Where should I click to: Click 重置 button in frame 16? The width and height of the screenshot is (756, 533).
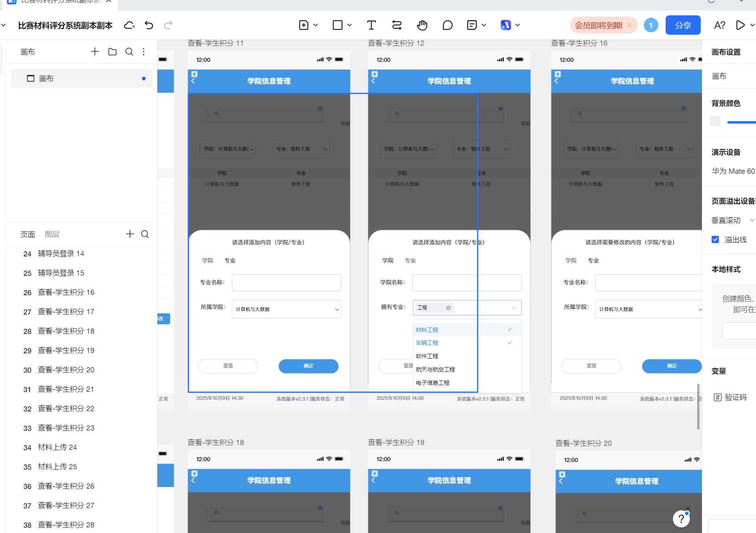(x=591, y=366)
